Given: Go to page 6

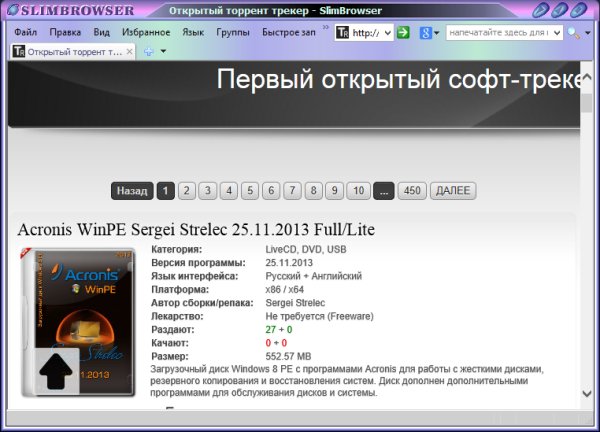Looking at the screenshot, I should point(271,191).
